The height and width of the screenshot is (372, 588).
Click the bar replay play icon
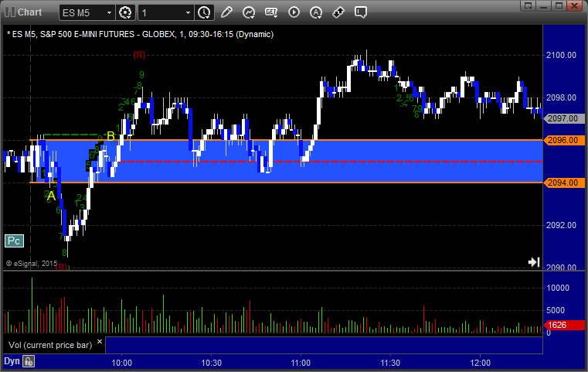pos(294,12)
